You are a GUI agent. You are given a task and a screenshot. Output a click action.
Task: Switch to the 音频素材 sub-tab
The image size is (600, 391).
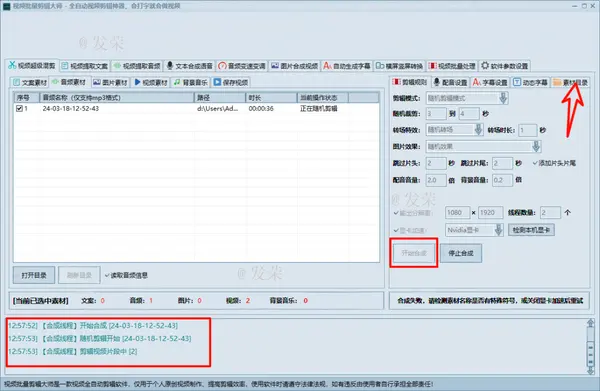69,82
